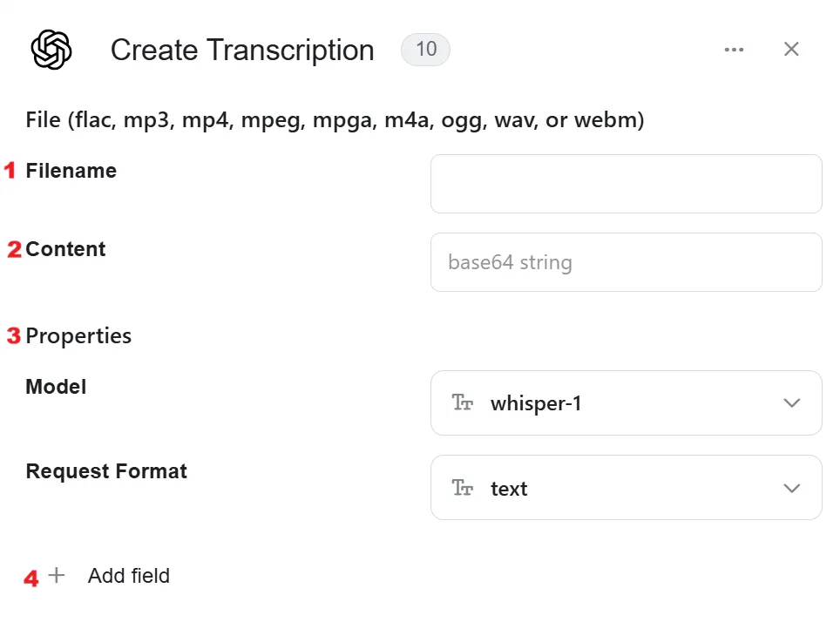Screen dimensions: 840x622
Task: Click the text-type icon in Model field
Action: 463,402
